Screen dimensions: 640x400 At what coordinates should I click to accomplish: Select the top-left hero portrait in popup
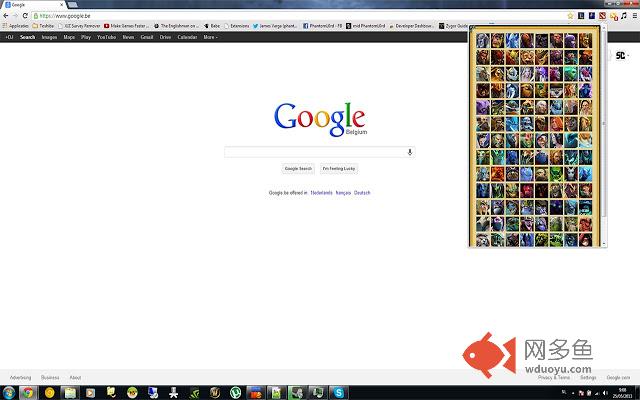[482, 41]
